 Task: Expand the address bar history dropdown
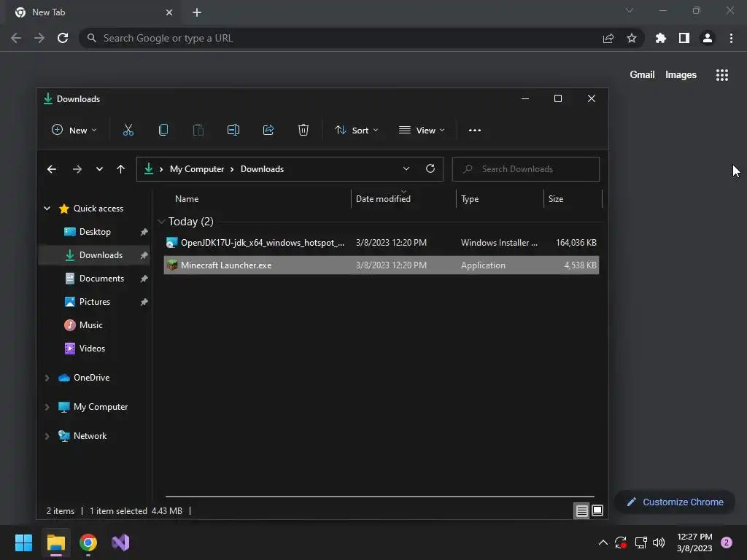(x=406, y=168)
